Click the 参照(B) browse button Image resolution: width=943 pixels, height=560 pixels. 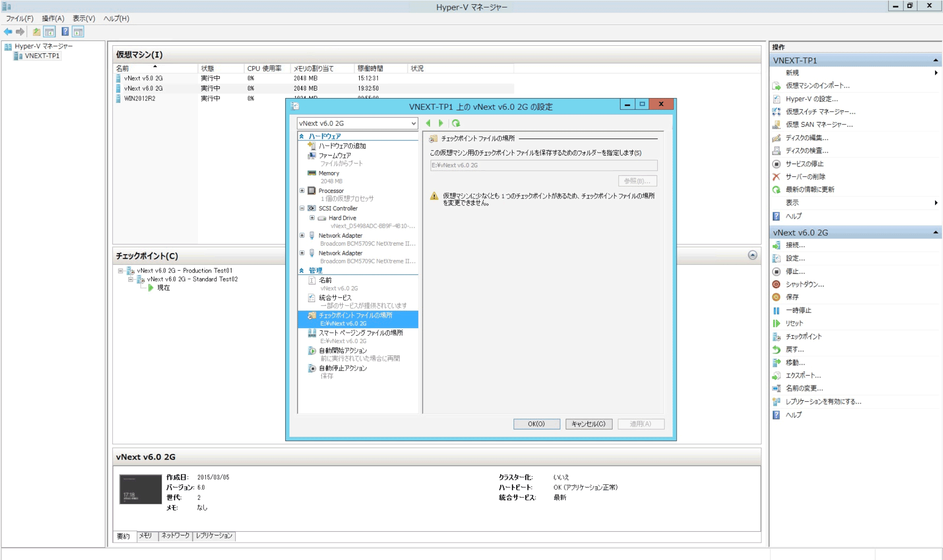(637, 181)
